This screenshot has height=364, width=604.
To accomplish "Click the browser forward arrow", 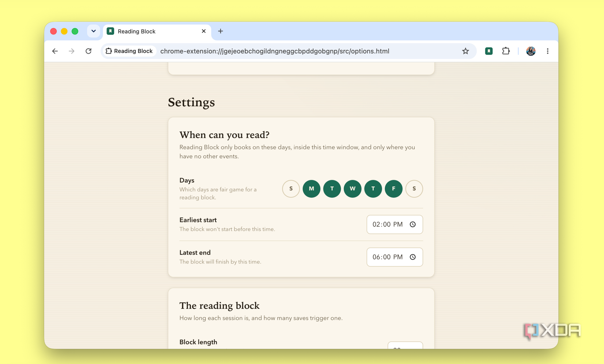I will coord(71,51).
